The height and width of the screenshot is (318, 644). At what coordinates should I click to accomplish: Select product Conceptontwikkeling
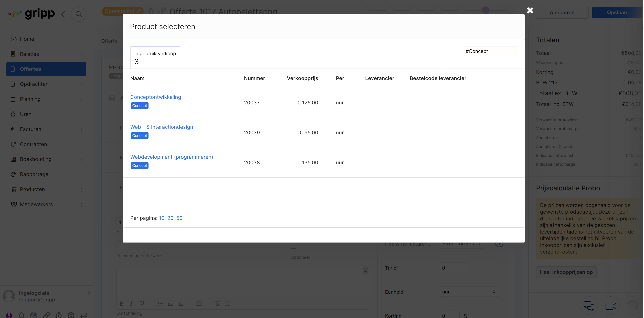click(155, 97)
